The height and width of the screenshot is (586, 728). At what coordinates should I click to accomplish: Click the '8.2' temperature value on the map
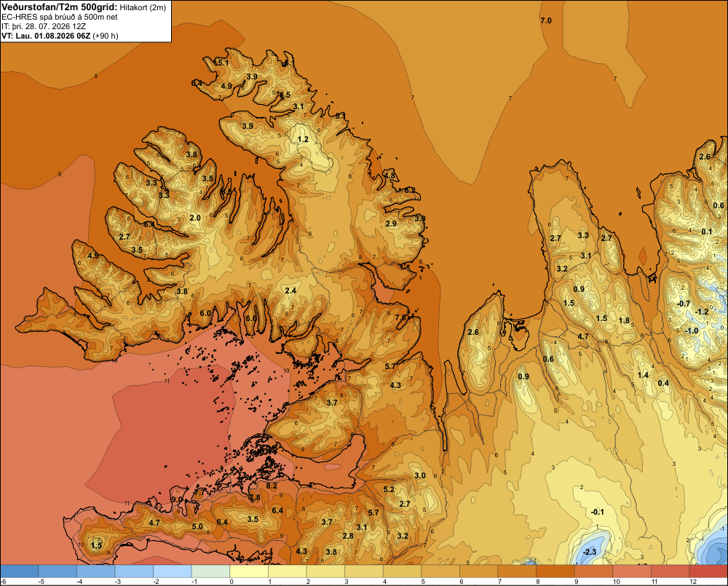click(272, 486)
